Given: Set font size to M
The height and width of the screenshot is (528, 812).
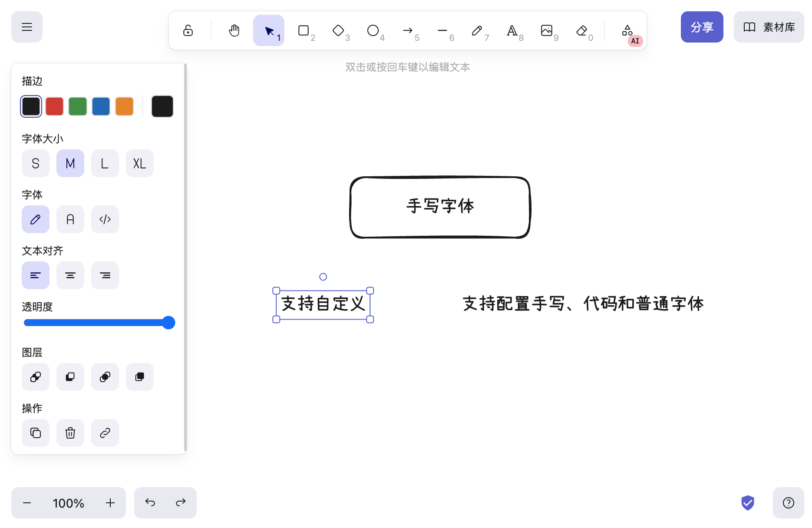Looking at the screenshot, I should click(x=70, y=163).
